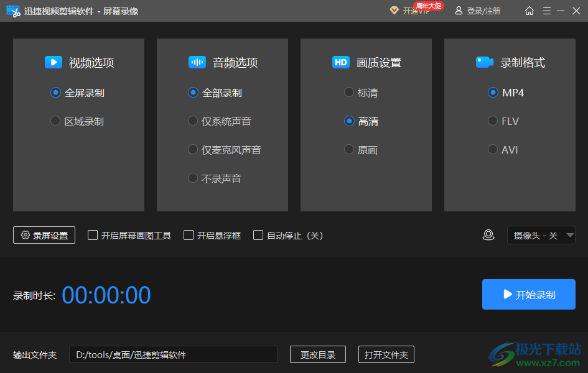Click the 录制格式 camera icon
588x373 pixels.
coord(485,62)
